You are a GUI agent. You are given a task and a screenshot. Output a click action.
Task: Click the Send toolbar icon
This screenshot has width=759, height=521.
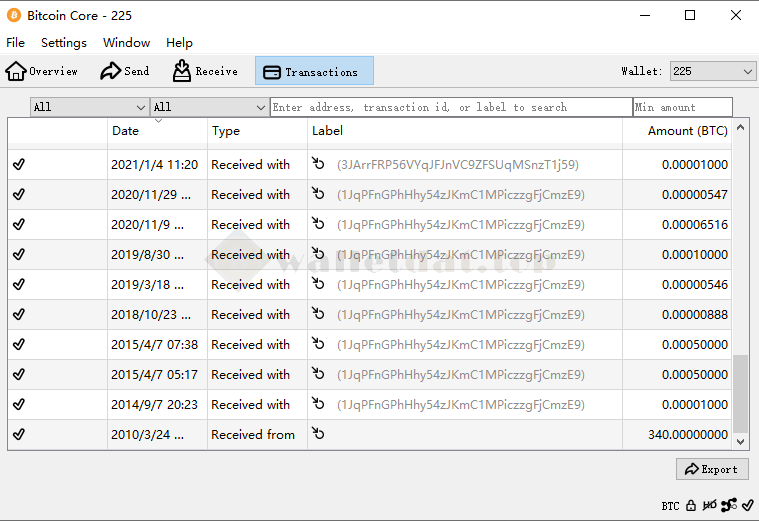[x=125, y=71]
